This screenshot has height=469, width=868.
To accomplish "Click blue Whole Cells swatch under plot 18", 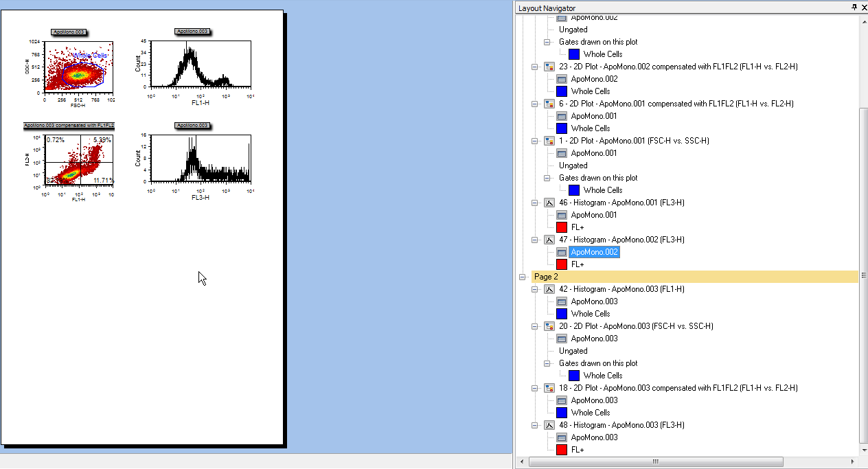I will click(561, 413).
